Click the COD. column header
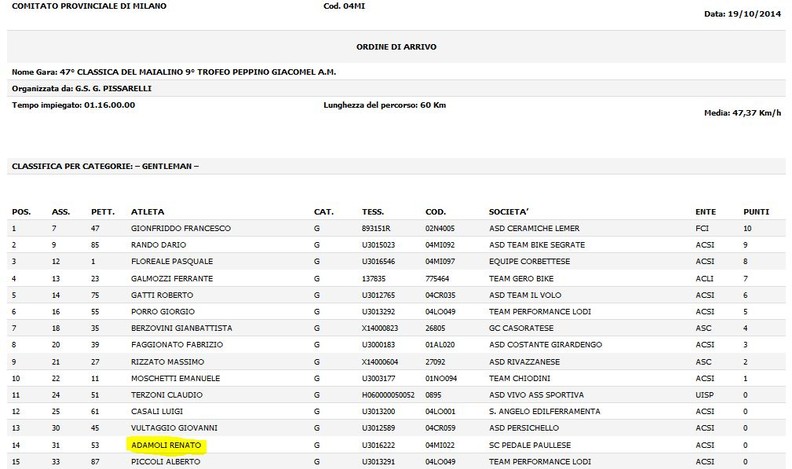792x469 pixels. tap(435, 212)
